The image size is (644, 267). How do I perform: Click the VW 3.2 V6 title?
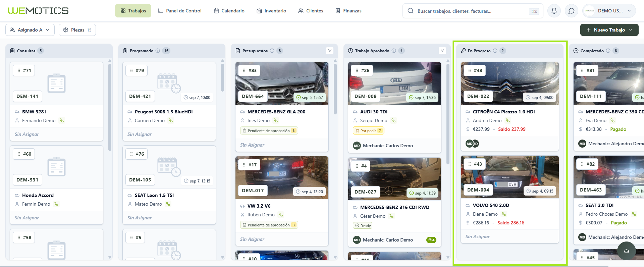tap(259, 206)
